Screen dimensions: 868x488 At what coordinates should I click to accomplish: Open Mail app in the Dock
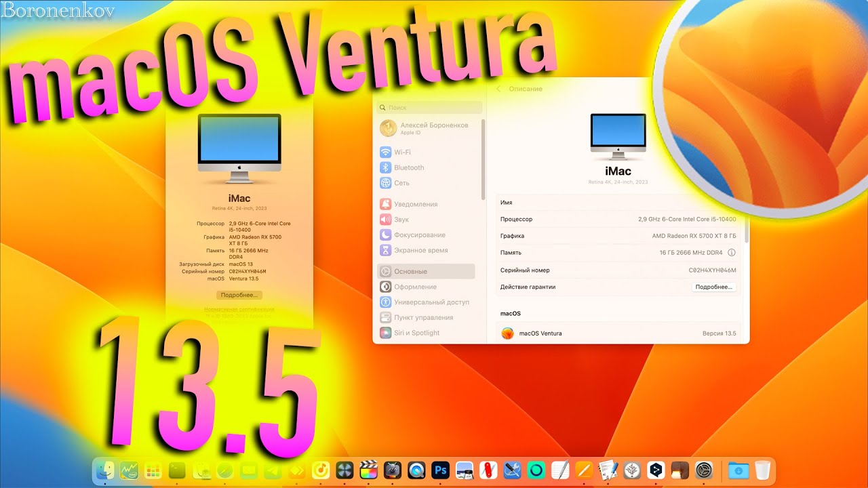coord(249,469)
